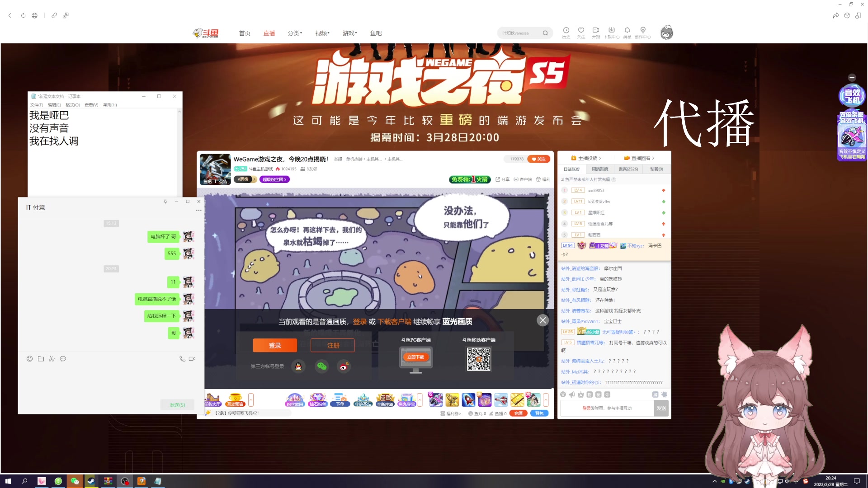Click the 分享 share link

click(502, 179)
